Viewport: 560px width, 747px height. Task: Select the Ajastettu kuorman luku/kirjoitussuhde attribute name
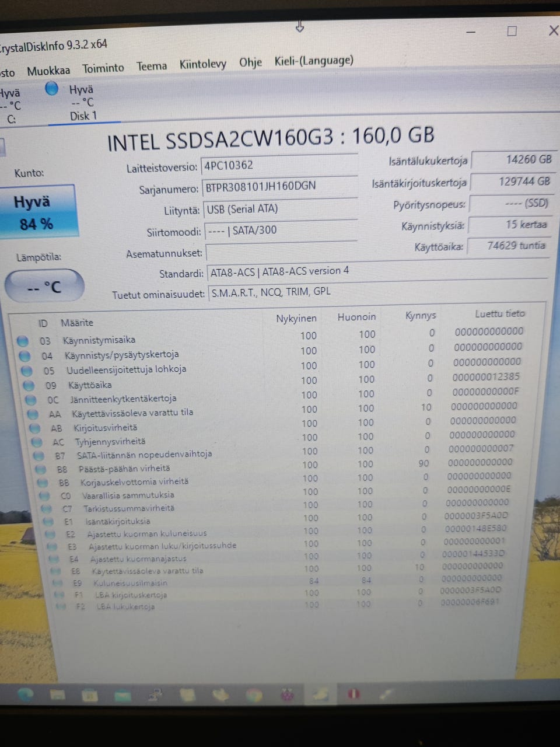(163, 546)
